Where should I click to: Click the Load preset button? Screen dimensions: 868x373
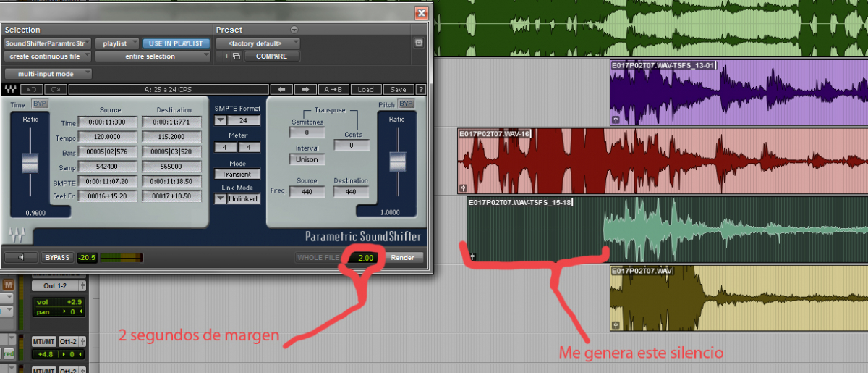pyautogui.click(x=366, y=90)
